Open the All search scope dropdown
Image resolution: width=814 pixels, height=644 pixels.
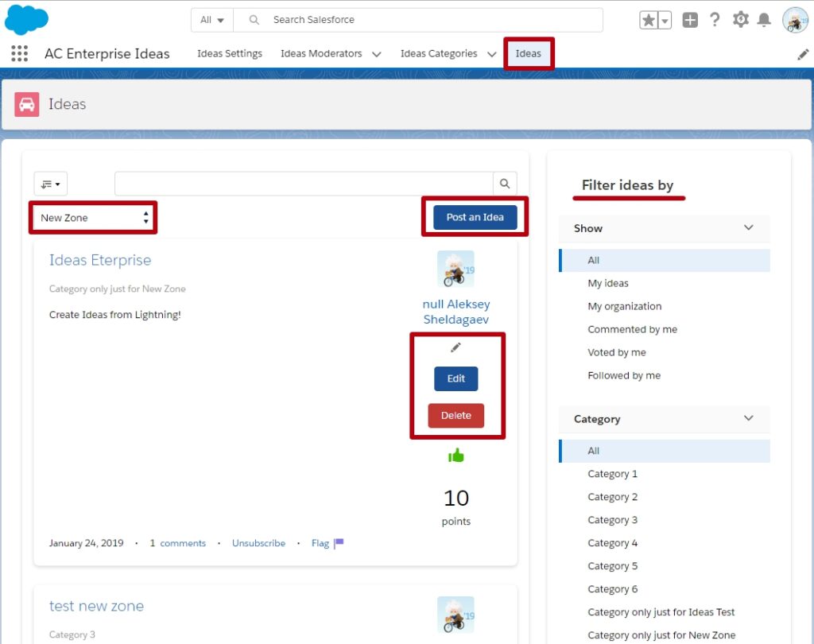pyautogui.click(x=212, y=20)
